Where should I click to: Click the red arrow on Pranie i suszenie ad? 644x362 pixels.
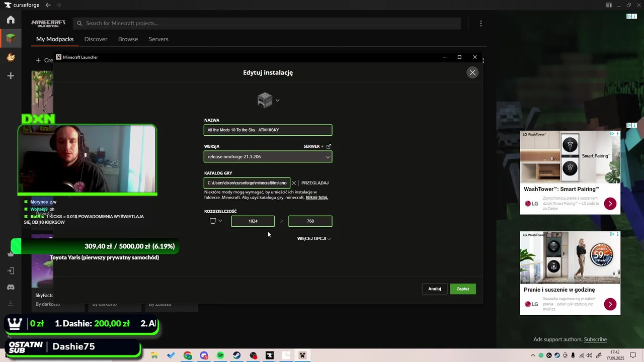(x=610, y=304)
